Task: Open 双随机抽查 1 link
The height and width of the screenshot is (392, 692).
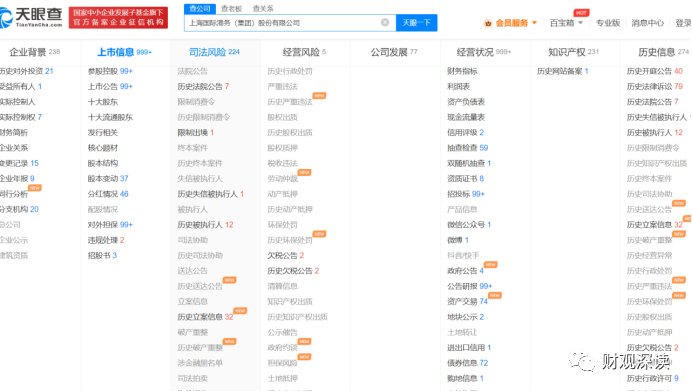Action: (469, 163)
